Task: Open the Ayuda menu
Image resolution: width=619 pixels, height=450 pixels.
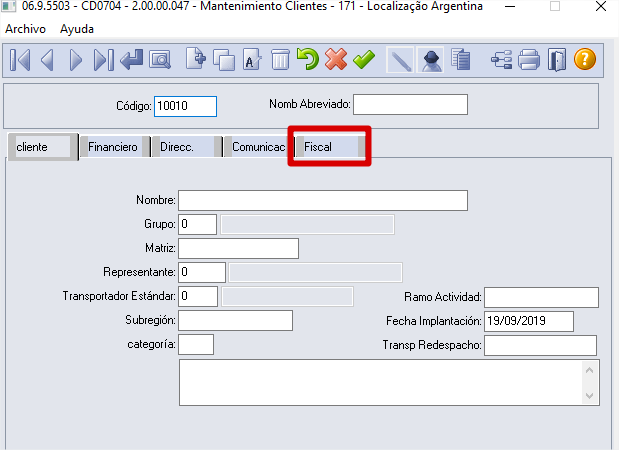Action: tap(77, 29)
